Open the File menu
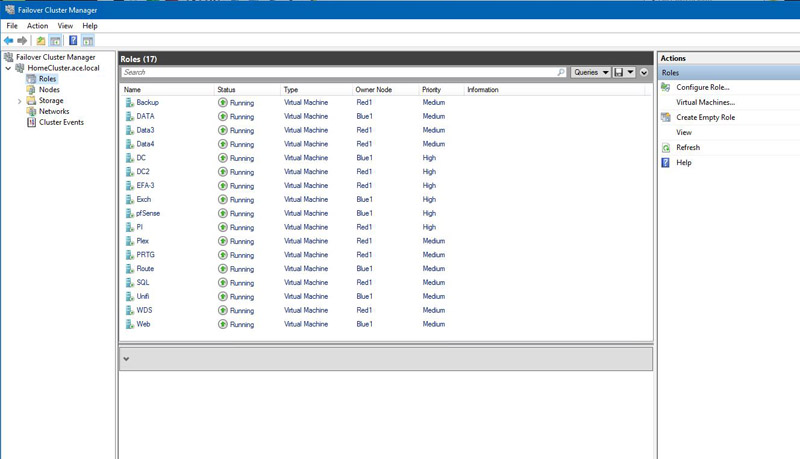This screenshot has width=800, height=459. pyautogui.click(x=12, y=26)
